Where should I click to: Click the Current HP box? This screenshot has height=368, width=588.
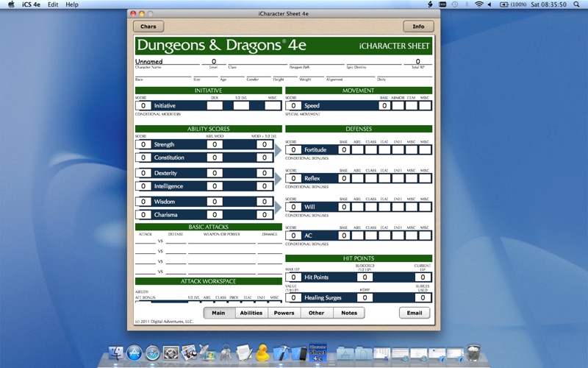[x=423, y=277]
